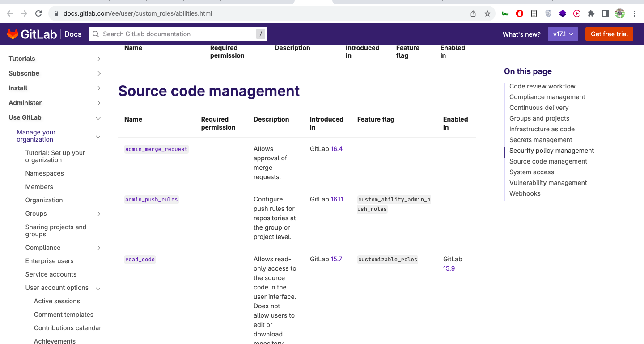Open the v17.1 version dropdown
The width and height of the screenshot is (644, 344).
click(563, 34)
